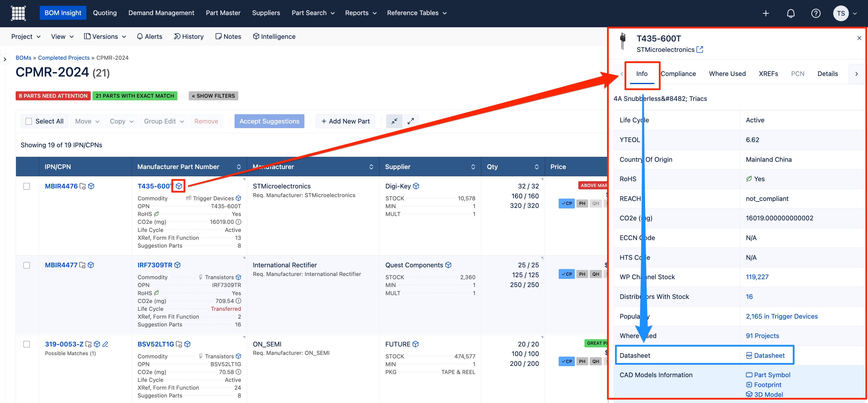Click the Add New Part button
The width and height of the screenshot is (868, 403).
point(345,121)
